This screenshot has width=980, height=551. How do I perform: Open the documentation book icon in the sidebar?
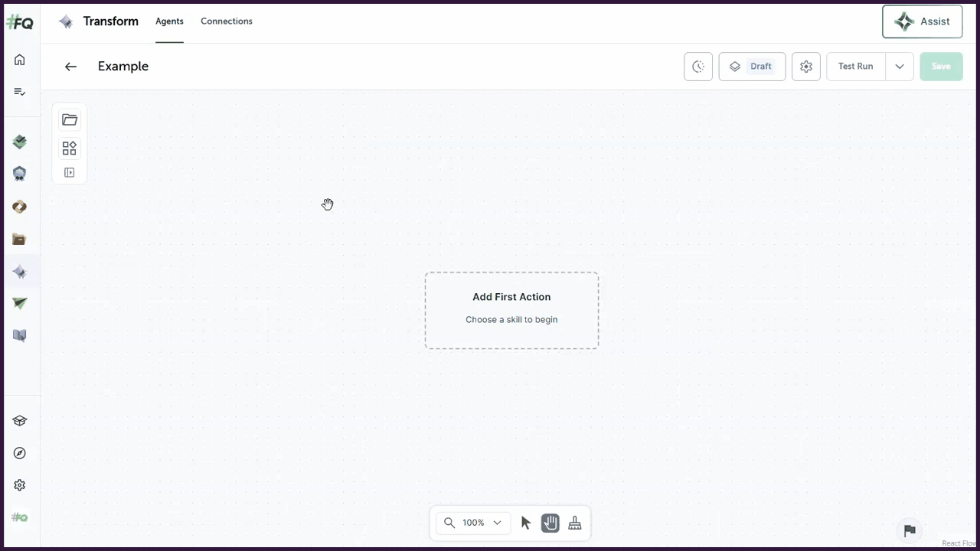click(19, 335)
